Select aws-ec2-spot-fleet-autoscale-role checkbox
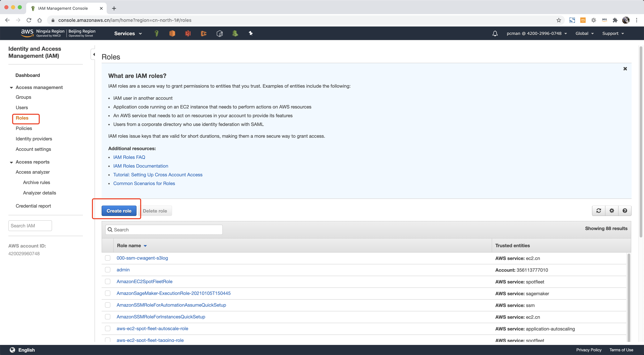This screenshot has width=644, height=355. tap(108, 328)
